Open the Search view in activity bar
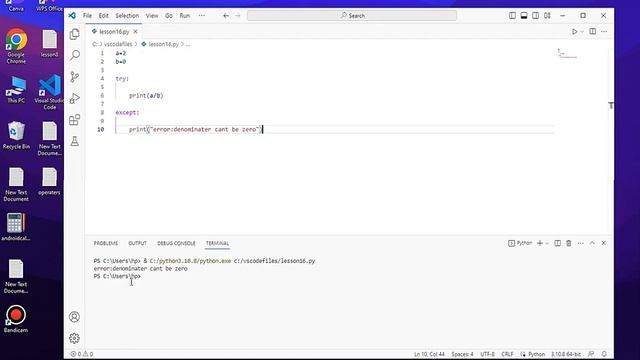The image size is (640, 360). [74, 55]
